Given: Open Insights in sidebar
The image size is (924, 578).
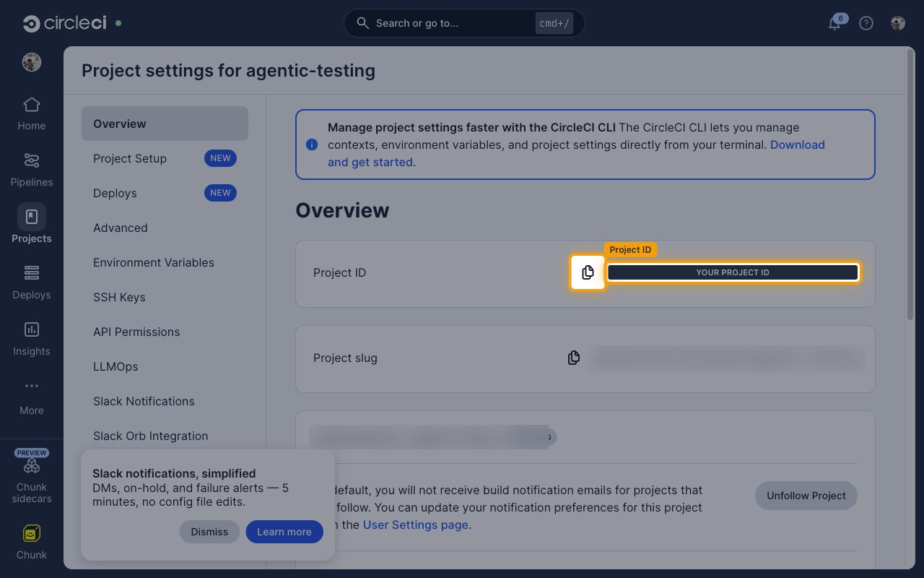Looking at the screenshot, I should coord(32,340).
